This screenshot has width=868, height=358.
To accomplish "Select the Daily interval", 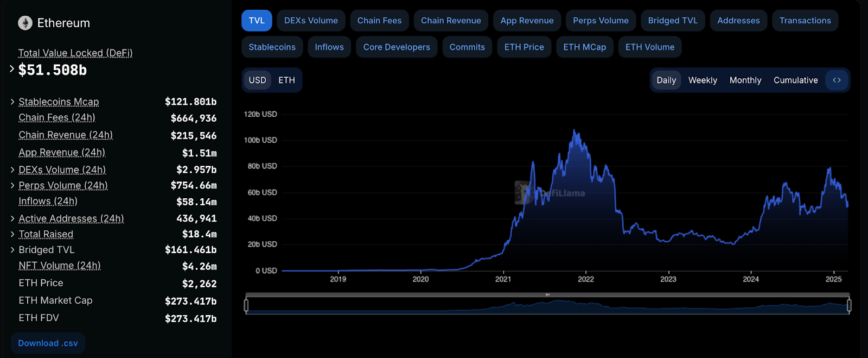I will click(666, 80).
